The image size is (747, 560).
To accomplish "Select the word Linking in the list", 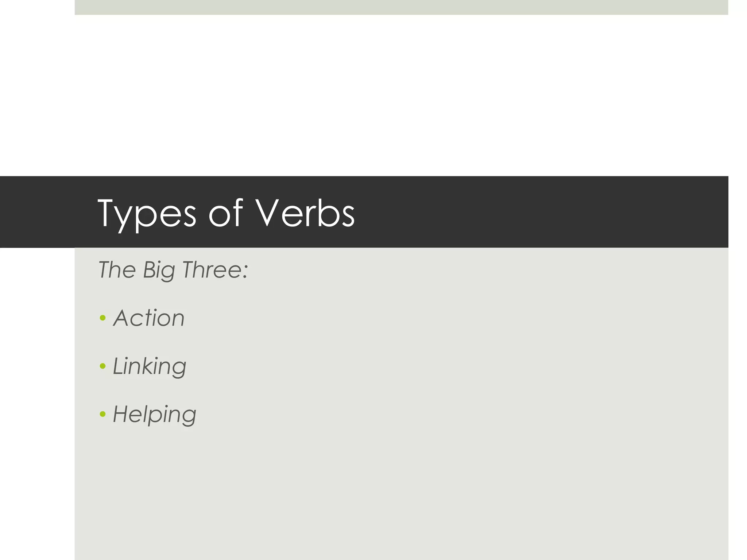I will pos(150,366).
